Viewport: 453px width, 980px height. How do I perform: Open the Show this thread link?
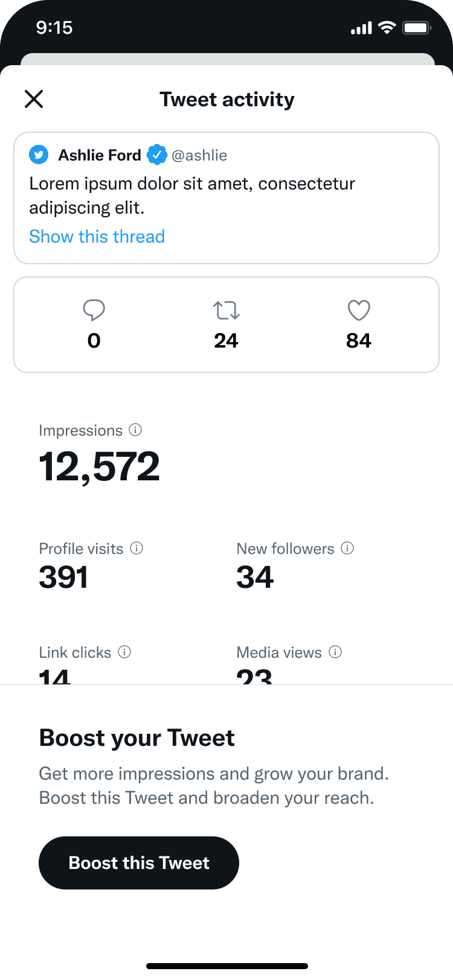click(x=97, y=236)
